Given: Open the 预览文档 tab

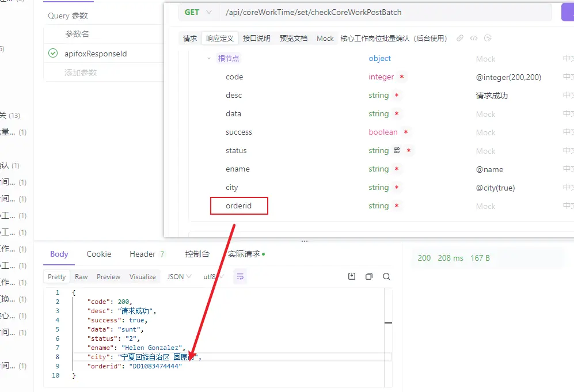Looking at the screenshot, I should (293, 38).
